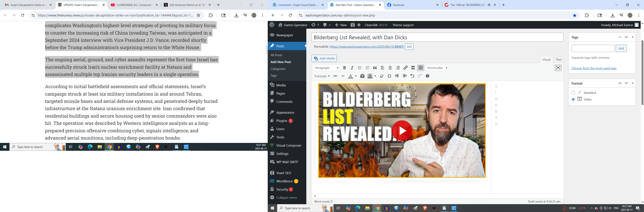Viewport: 644px width, 212px height.
Task: Open All Posts in the sidebar
Action: (276, 55)
